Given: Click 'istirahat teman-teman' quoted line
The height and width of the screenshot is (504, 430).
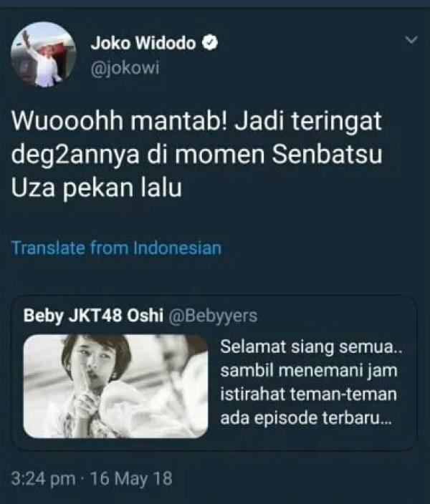Looking at the screenshot, I should click(x=308, y=394).
